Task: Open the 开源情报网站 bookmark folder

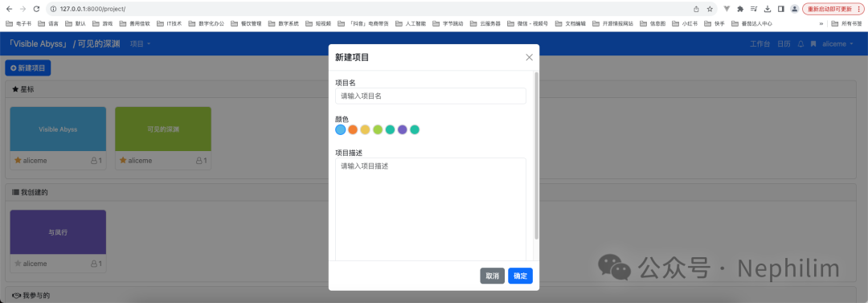Action: pyautogui.click(x=612, y=24)
